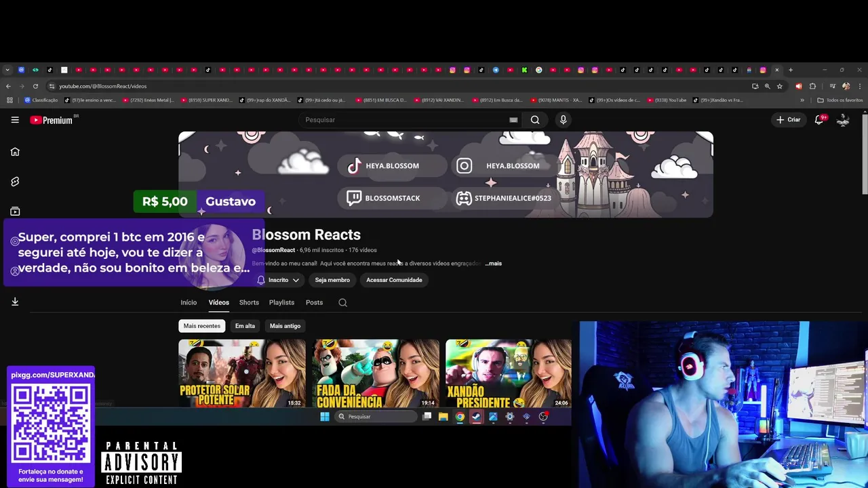868x488 pixels.
Task: Open new browser tab with plus
Action: click(x=790, y=70)
